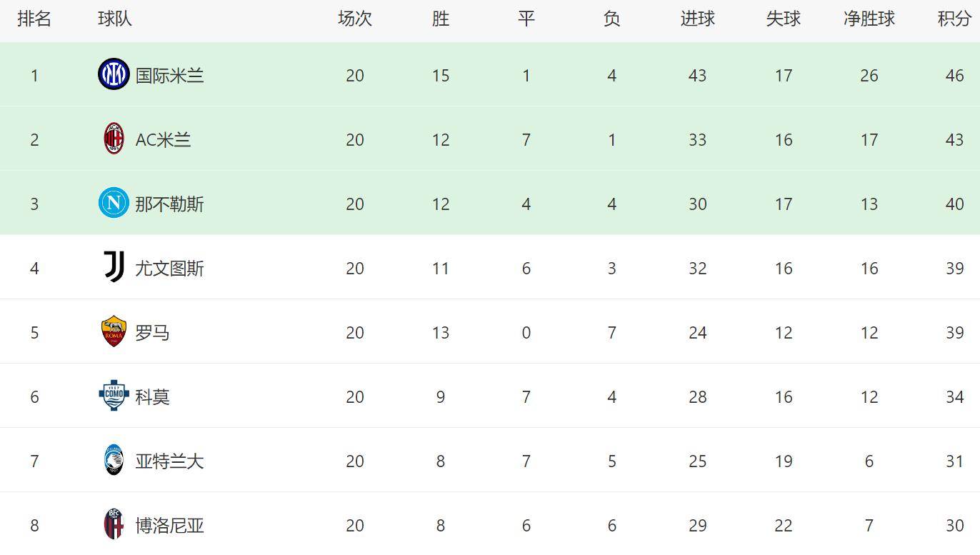Click the Roma club crest
Image resolution: width=980 pixels, height=555 pixels.
114,332
